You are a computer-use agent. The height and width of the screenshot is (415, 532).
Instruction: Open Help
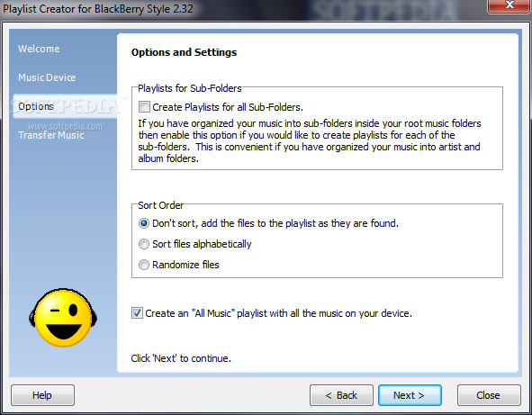pos(42,395)
